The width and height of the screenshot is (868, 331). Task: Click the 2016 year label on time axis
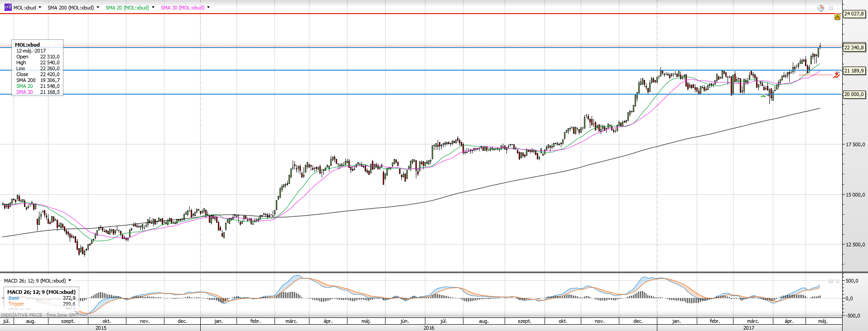coord(429,328)
